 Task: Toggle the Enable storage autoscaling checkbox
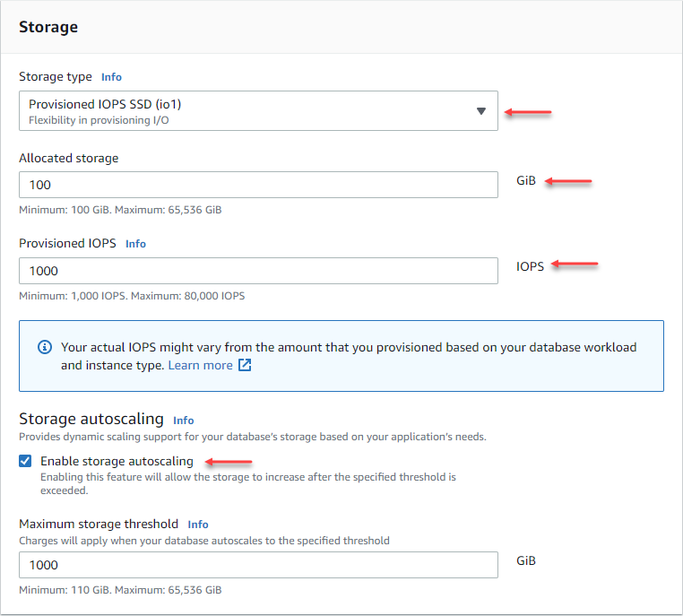pyautogui.click(x=26, y=462)
